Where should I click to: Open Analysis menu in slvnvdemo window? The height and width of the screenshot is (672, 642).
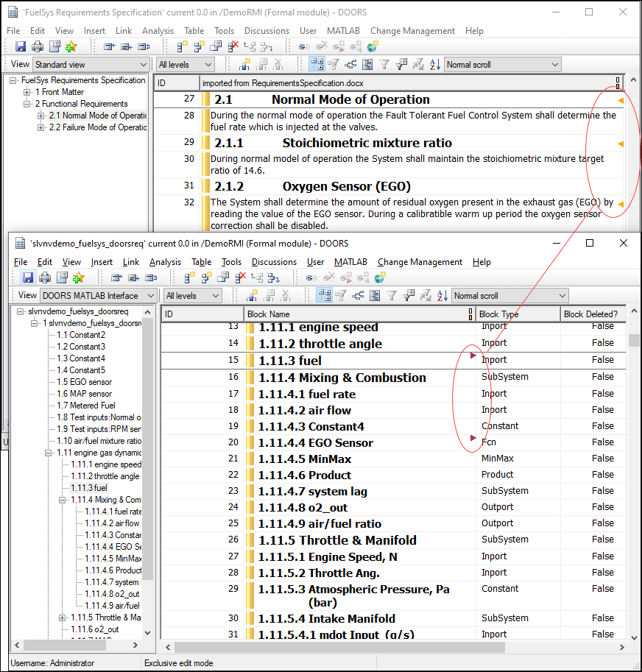tap(165, 262)
